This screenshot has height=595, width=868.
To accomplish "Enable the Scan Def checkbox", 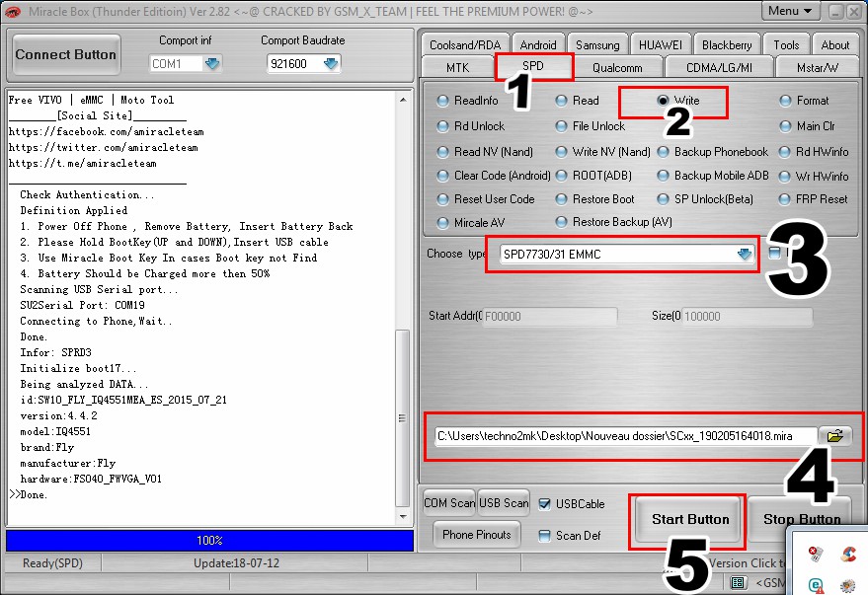I will 545,536.
